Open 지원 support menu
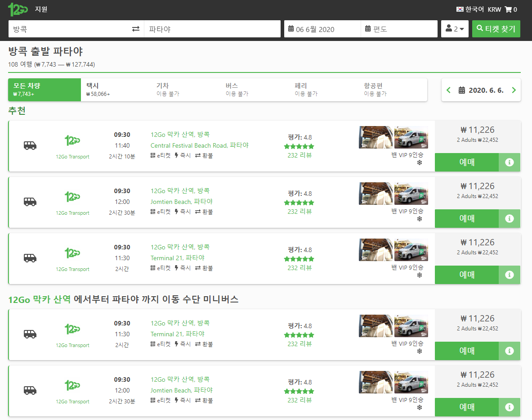Viewport: 532px width, 420px height. 41,9
